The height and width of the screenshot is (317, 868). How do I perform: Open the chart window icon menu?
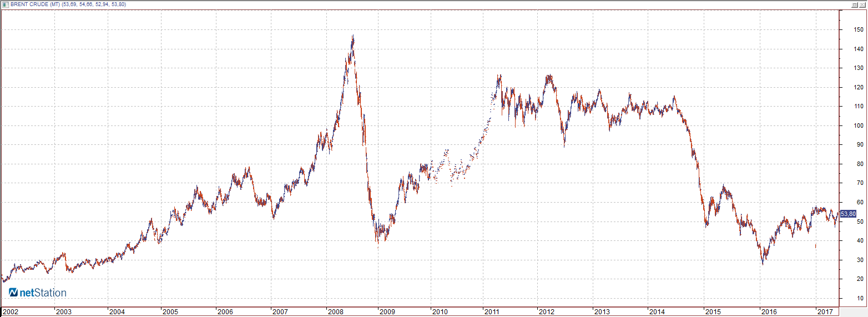5,4
